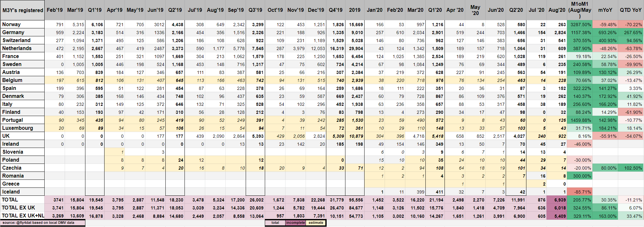
Task: Click the Dec'19 column header
Action: (315, 10)
